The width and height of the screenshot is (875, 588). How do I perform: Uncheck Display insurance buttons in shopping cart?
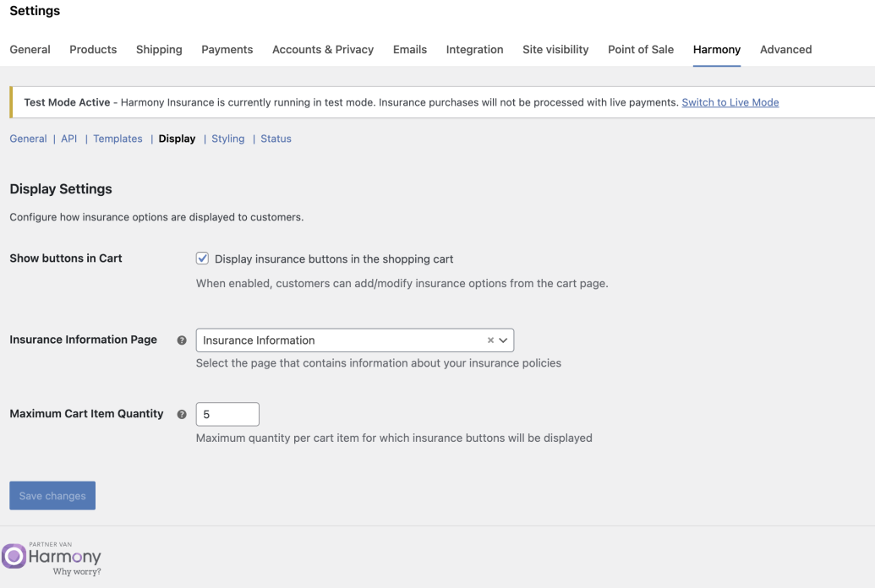pyautogui.click(x=203, y=259)
